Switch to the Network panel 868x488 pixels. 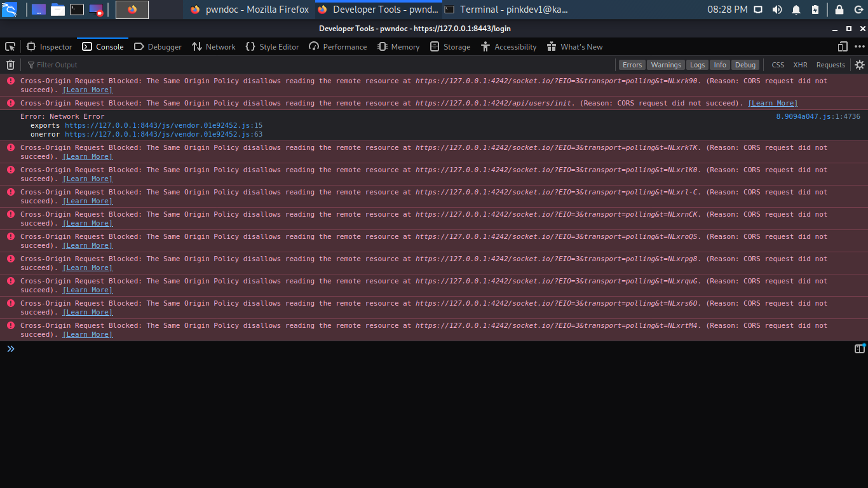click(x=214, y=46)
